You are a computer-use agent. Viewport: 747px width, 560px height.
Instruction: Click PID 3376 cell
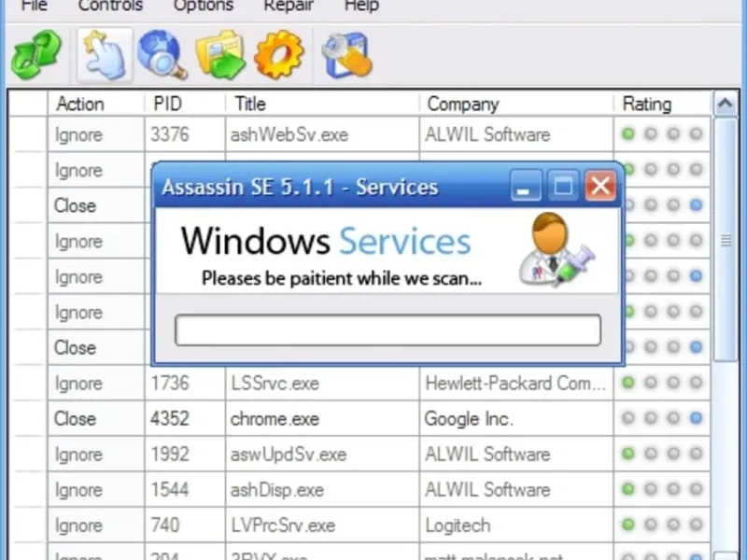(185, 134)
